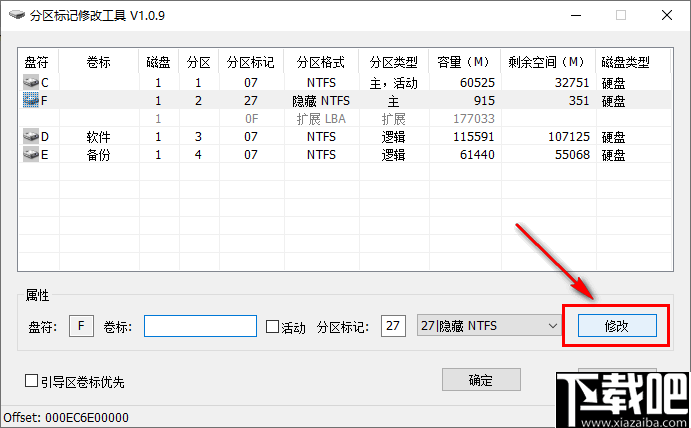Click the drive icon for partition D

tap(31, 137)
